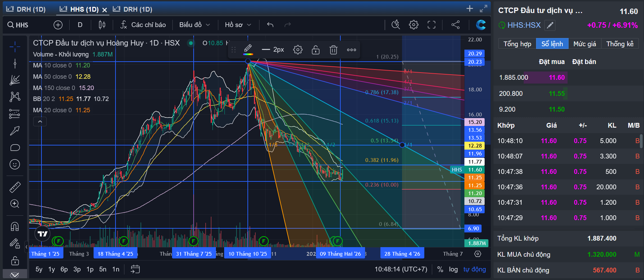Switch to the Tổng hợp tab

point(517,44)
